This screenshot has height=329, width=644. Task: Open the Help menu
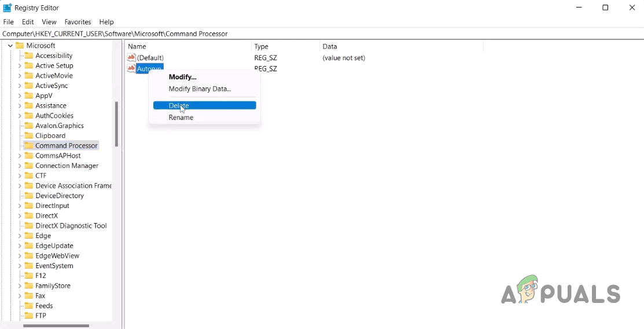click(106, 22)
